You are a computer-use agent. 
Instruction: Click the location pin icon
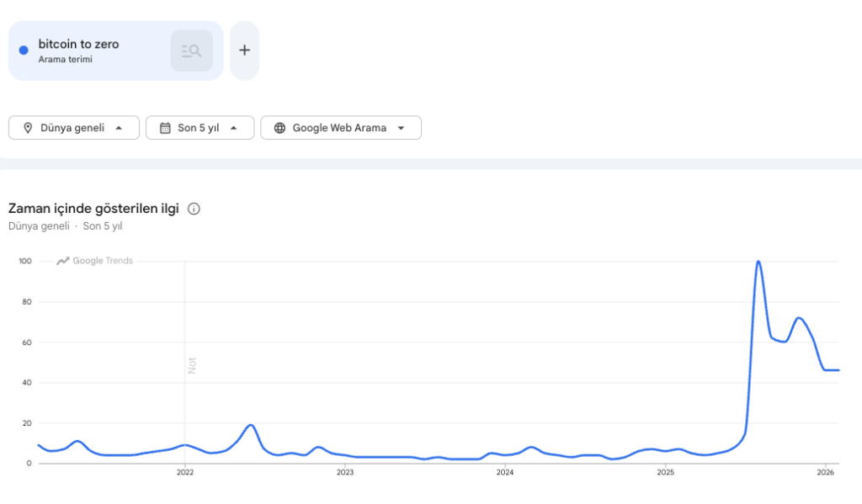[x=28, y=128]
